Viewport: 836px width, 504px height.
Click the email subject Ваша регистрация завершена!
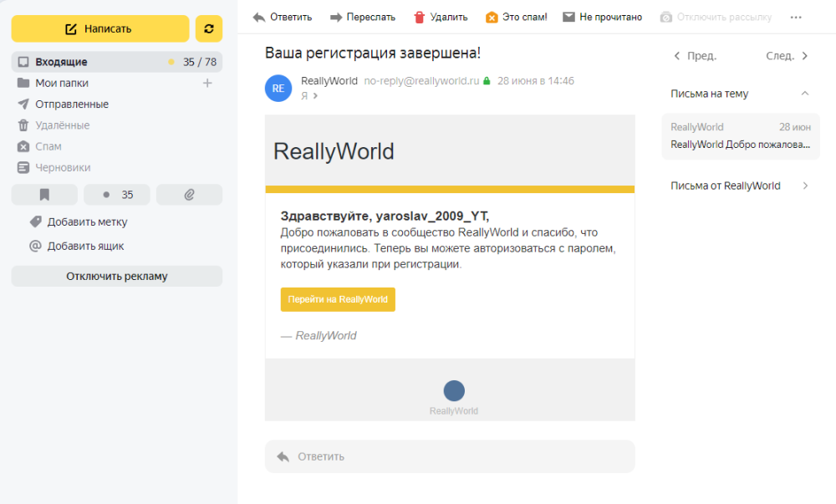click(373, 53)
